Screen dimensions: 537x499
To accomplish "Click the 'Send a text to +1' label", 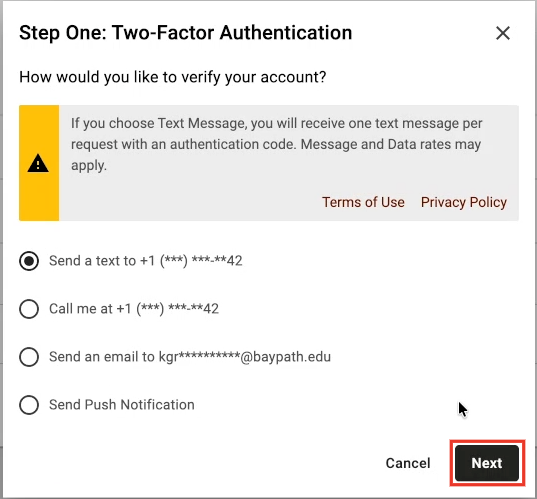I will click(102, 261).
